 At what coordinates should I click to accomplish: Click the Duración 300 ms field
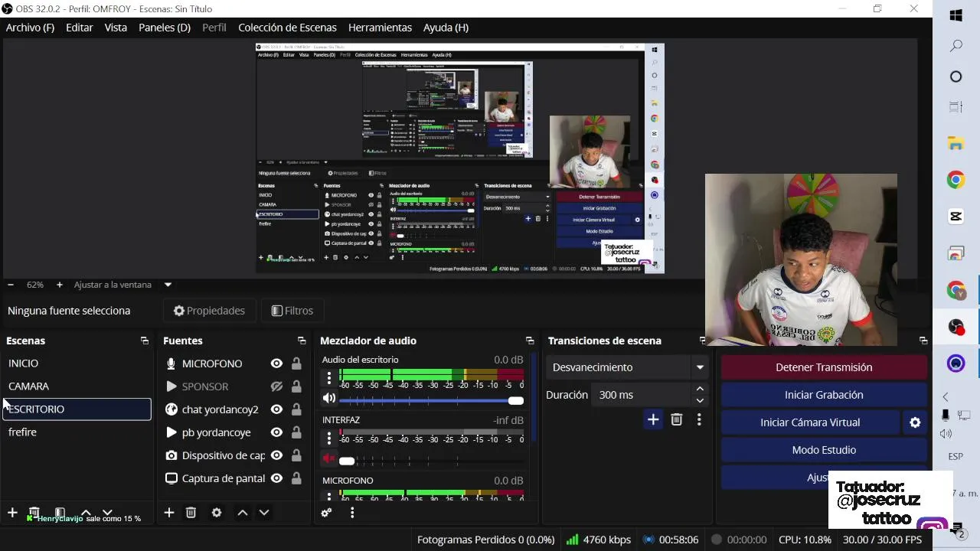(x=641, y=395)
